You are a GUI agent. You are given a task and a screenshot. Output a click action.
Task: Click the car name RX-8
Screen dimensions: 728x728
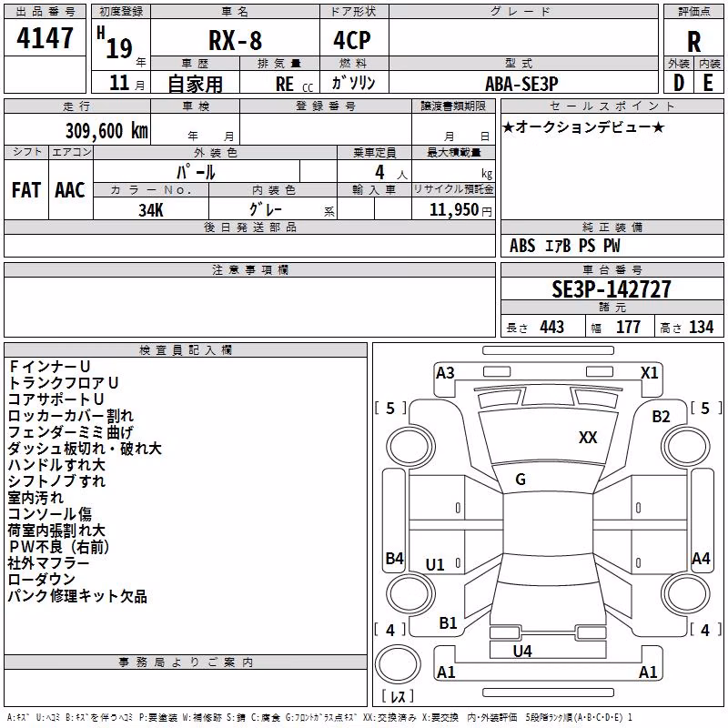click(x=235, y=40)
